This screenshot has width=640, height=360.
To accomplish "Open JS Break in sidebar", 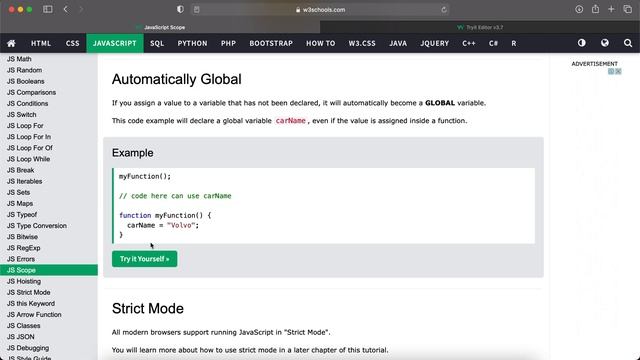I will tap(49, 170).
